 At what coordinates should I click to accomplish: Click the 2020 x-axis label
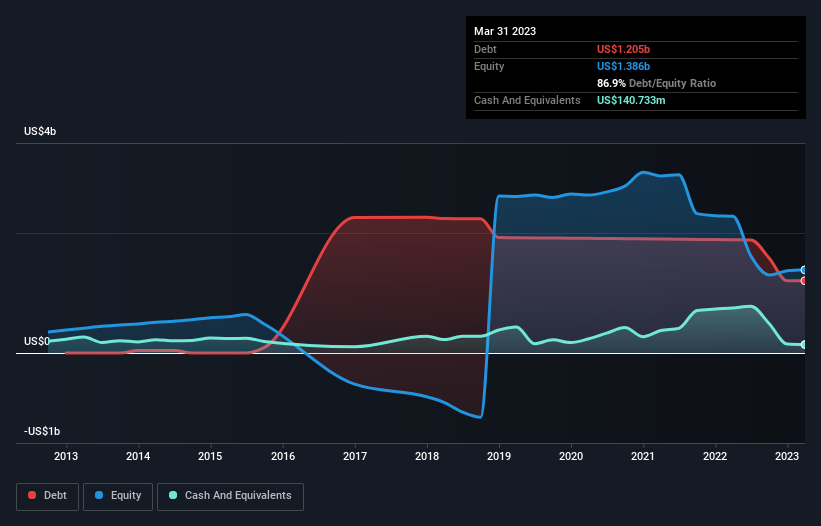point(571,456)
